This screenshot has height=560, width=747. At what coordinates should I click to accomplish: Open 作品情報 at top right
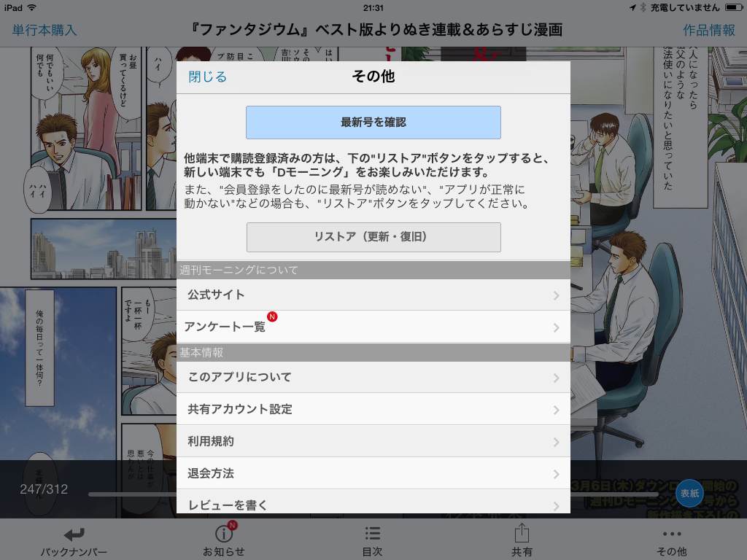tap(709, 30)
